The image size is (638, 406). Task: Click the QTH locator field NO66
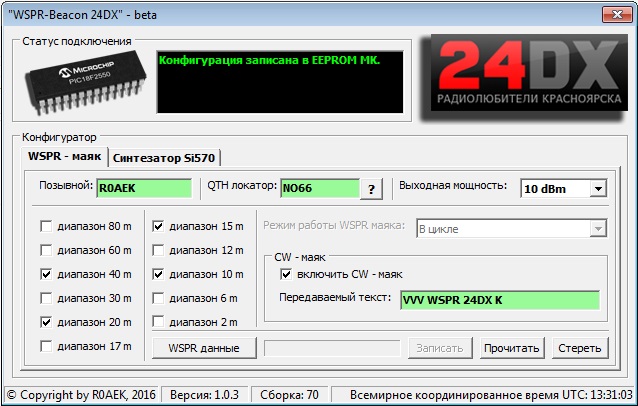[x=320, y=188]
